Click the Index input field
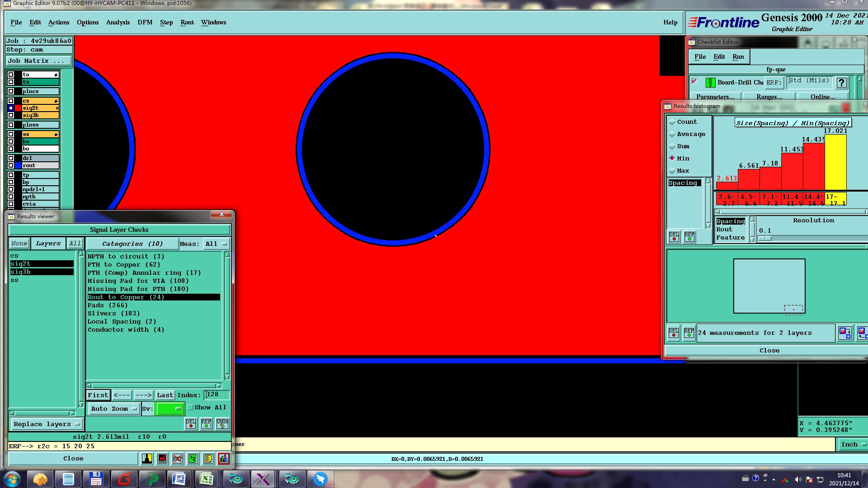Viewport: 868px width, 488px height. click(x=217, y=395)
